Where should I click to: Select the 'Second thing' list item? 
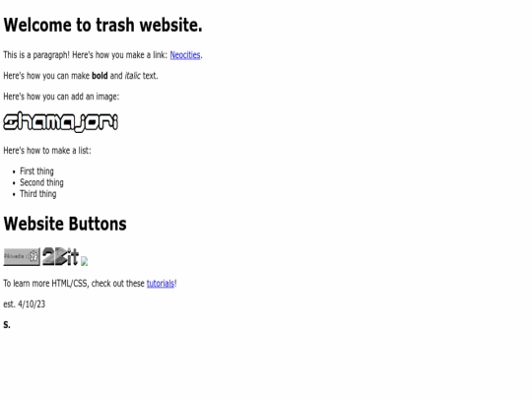pos(41,182)
